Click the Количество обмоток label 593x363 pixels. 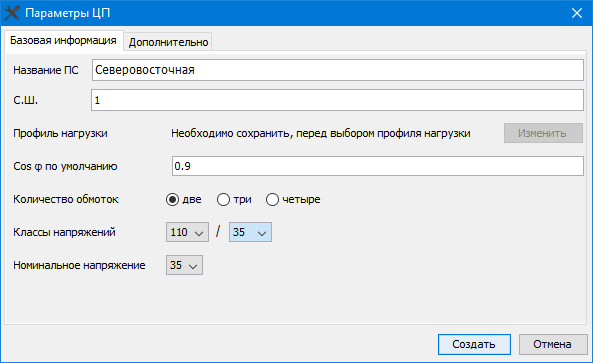tap(66, 199)
